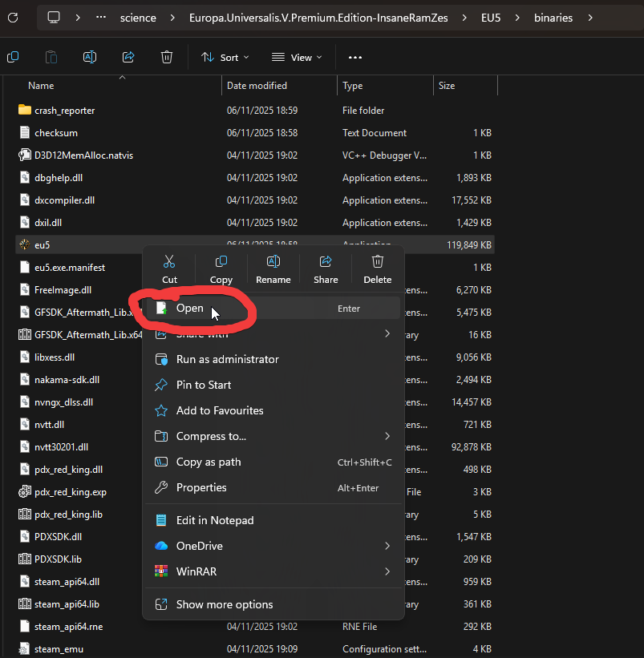
Task: Open the Sort dropdown
Action: (x=225, y=58)
